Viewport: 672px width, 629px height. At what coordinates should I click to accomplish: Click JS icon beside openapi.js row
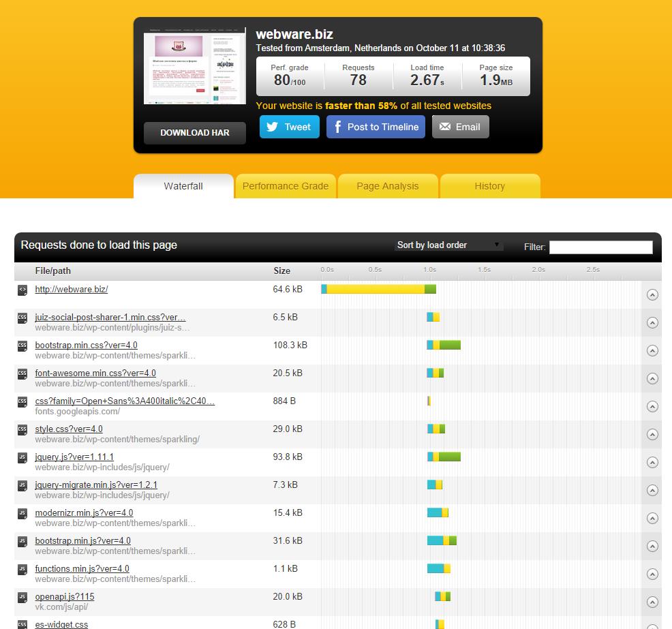[x=22, y=597]
